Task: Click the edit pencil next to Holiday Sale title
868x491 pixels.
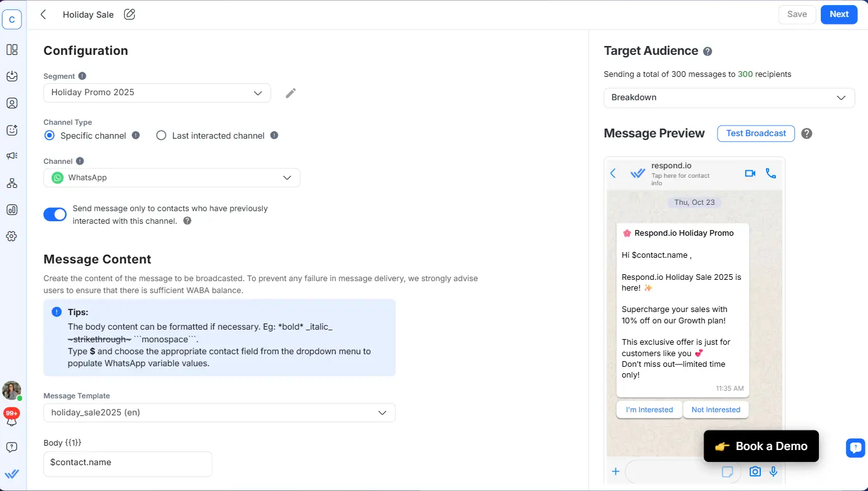Action: tap(129, 14)
